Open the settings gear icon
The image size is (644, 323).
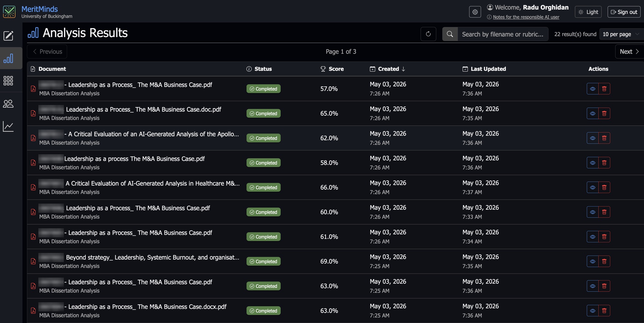[x=475, y=12]
